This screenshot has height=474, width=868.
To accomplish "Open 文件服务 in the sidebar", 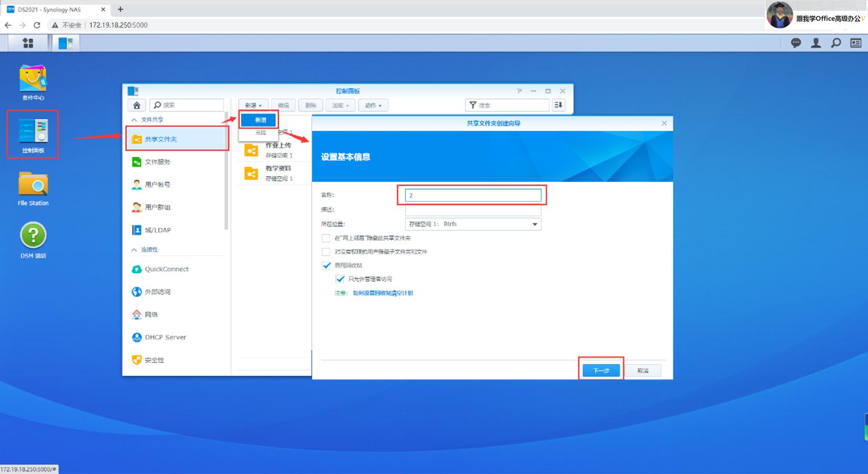I will [x=177, y=162].
